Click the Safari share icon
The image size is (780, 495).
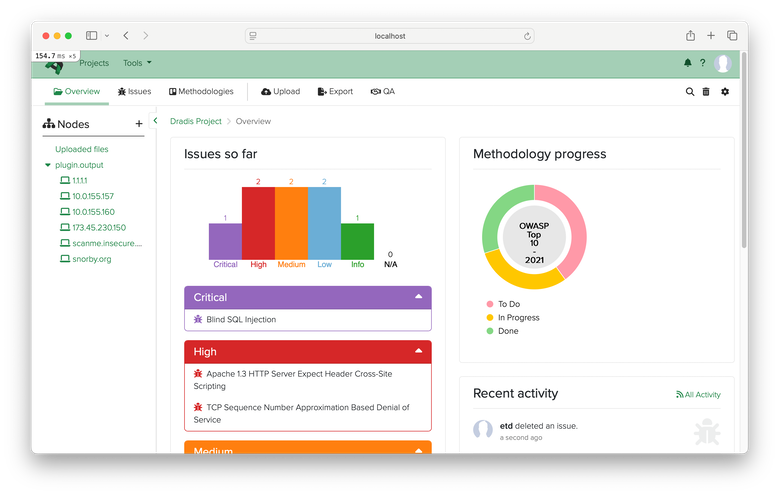click(690, 35)
